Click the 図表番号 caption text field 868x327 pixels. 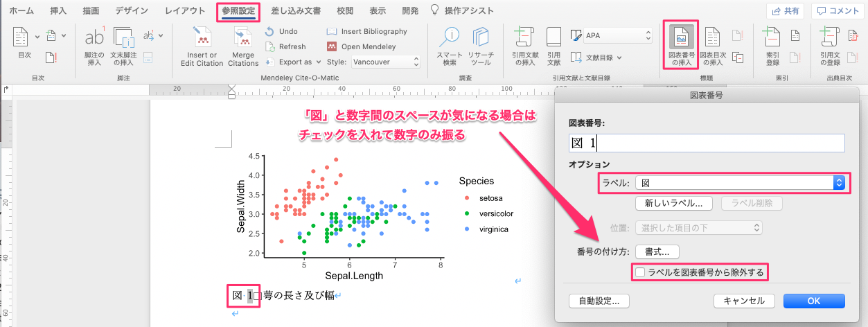707,143
